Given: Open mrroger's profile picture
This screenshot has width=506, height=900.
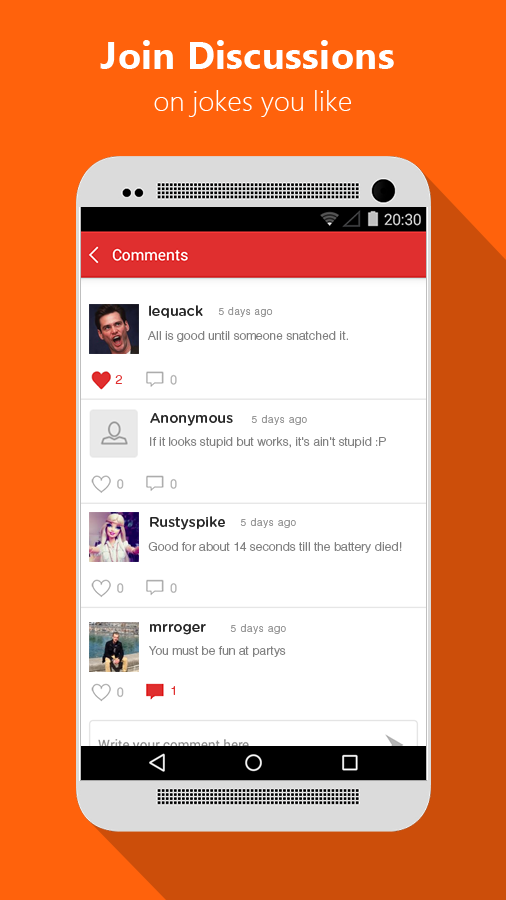Looking at the screenshot, I should coord(114,646).
